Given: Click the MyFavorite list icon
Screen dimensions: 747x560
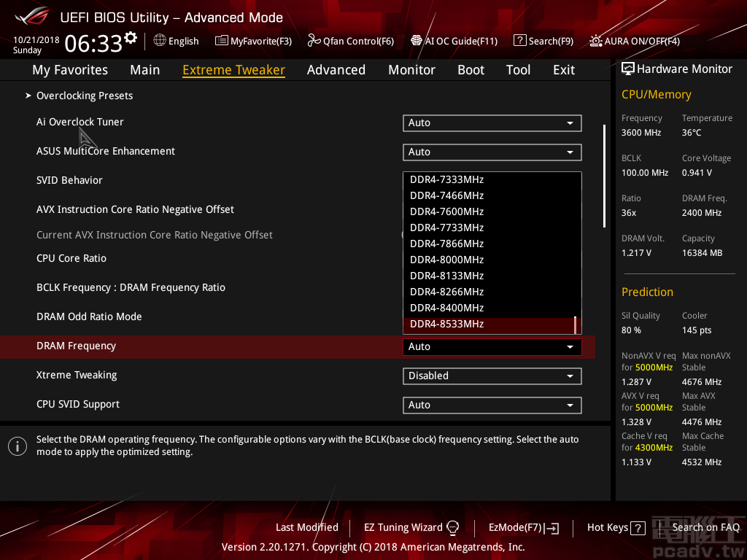Looking at the screenshot, I should [x=222, y=41].
